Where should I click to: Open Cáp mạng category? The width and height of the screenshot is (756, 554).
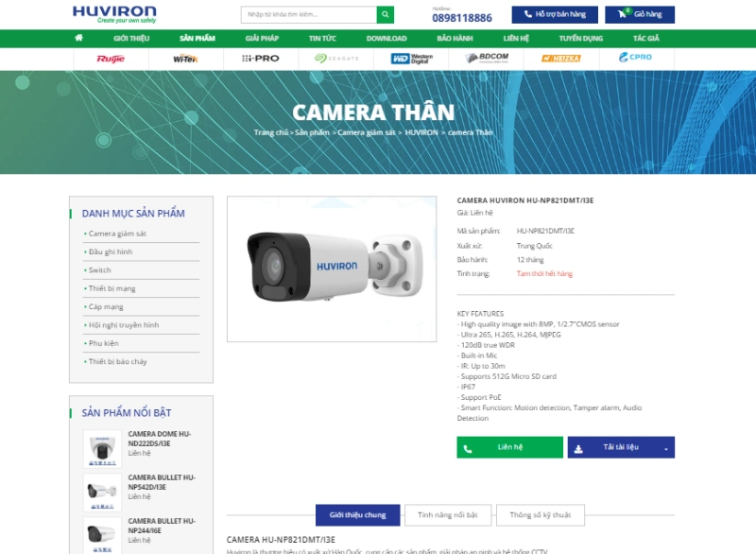click(x=106, y=307)
